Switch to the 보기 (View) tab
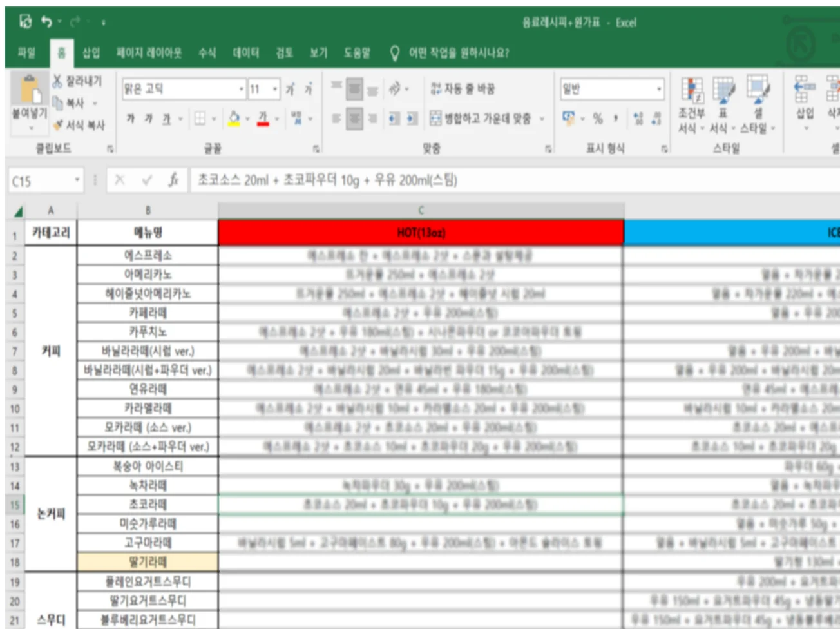Screen dimensions: 840x629 coord(318,53)
